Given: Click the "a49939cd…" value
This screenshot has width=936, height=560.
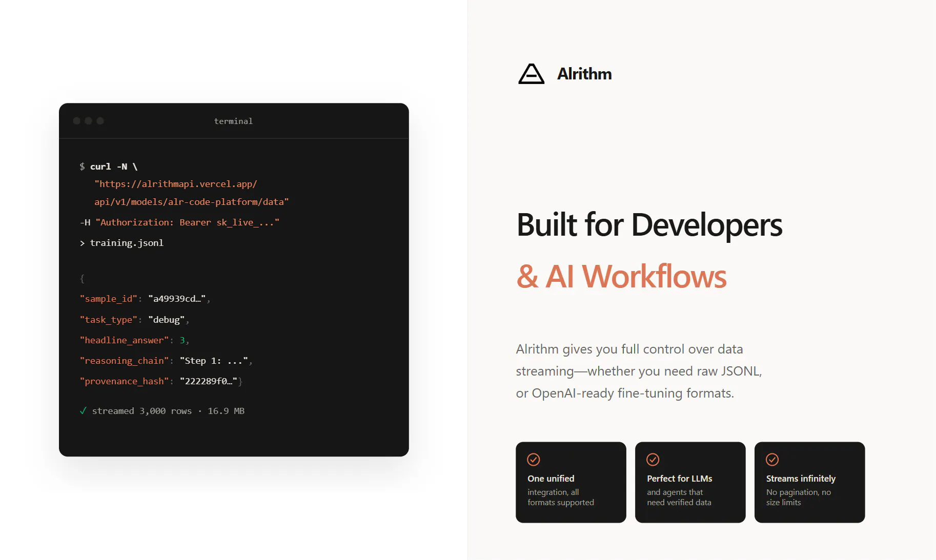Looking at the screenshot, I should point(177,299).
